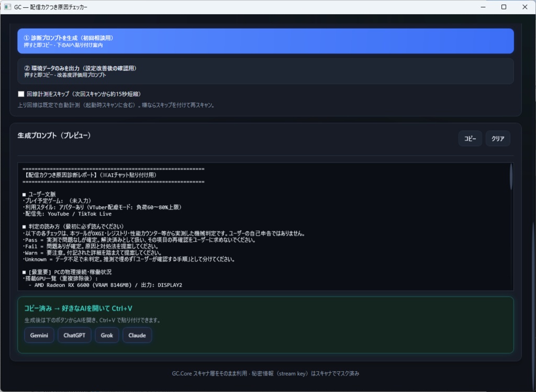This screenshot has width=536, height=392.
Task: Click the Pass = 実測で問題なしが確定 line
Action: click(x=139, y=240)
